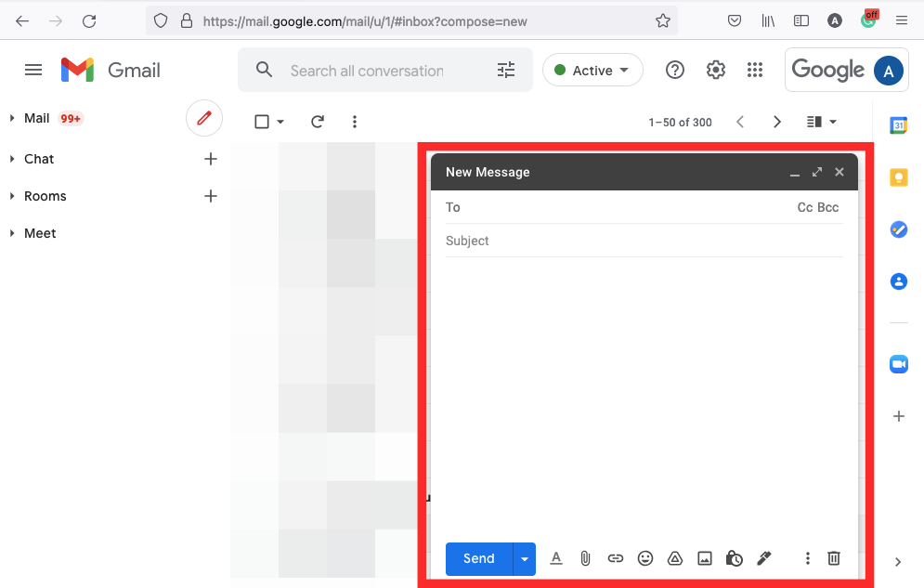Select all conversations with the checkbox
924x588 pixels.
click(260, 121)
